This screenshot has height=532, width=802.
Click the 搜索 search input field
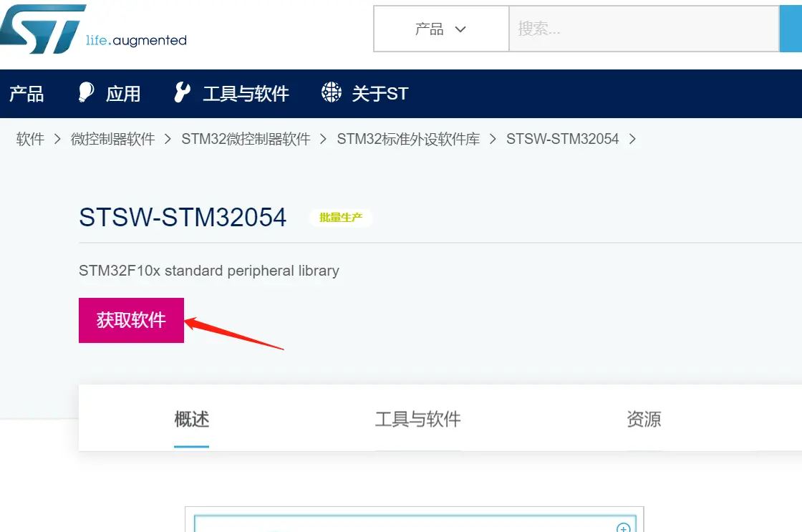644,29
